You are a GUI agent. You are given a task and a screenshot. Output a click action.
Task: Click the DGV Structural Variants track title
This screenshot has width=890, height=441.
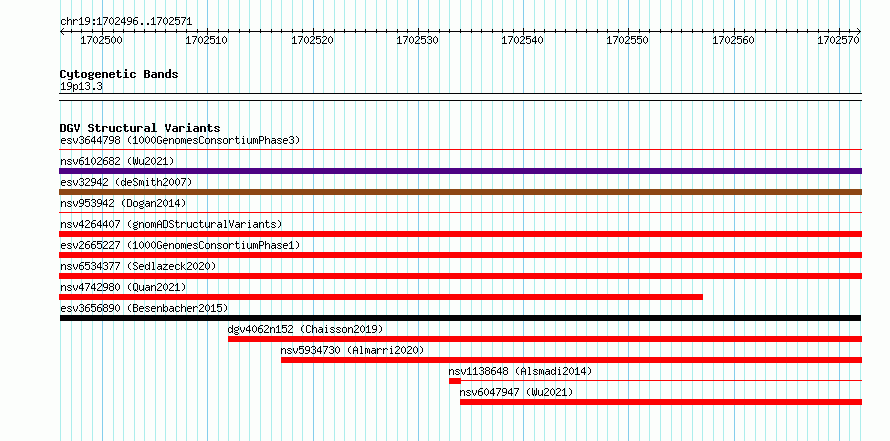(140, 128)
